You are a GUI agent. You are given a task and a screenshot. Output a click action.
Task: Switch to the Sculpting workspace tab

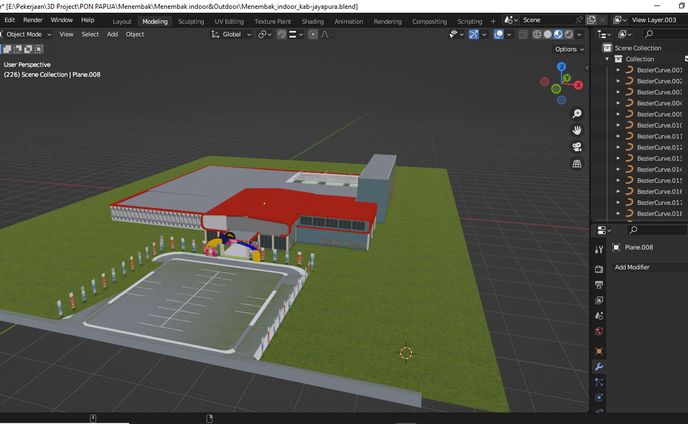pos(190,20)
